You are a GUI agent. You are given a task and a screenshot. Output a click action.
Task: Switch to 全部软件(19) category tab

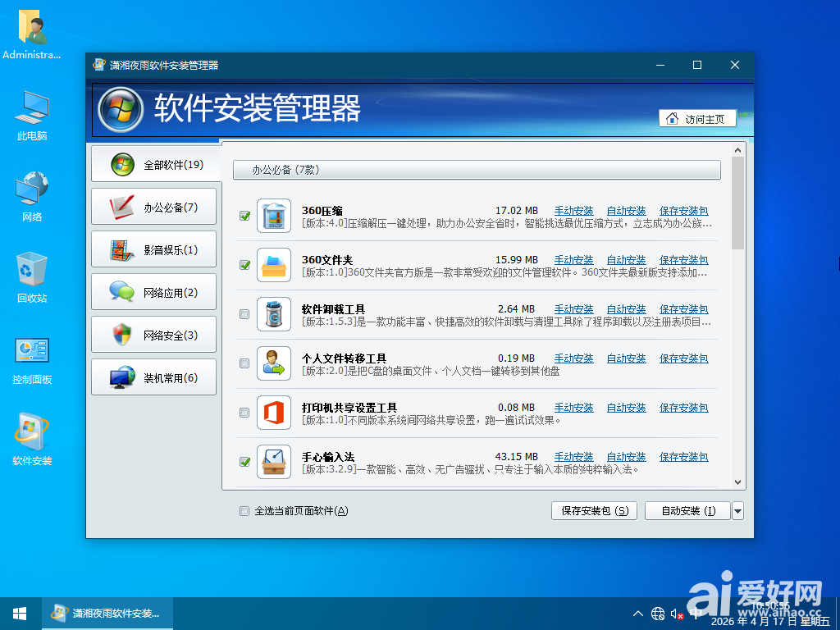[x=154, y=164]
